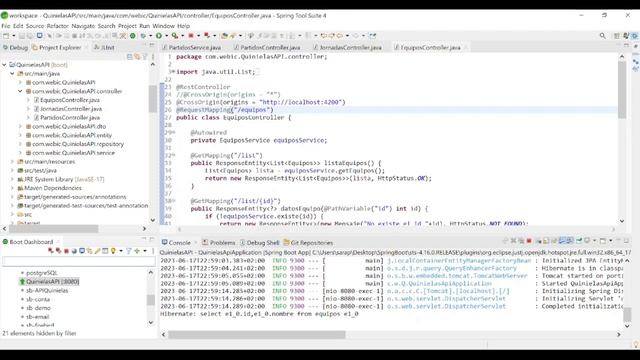
Task: Open dropdown arrow beside lightbulb in Boot Dashboard
Action: [121, 251]
